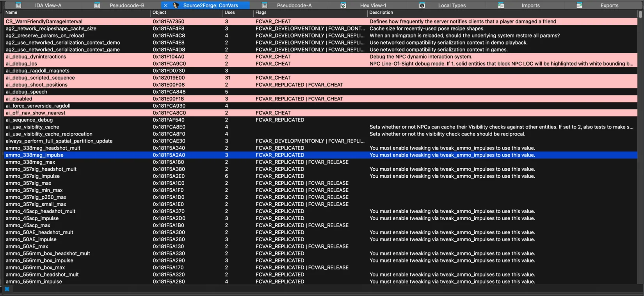Click object address 0x181F5A2A0

click(169, 155)
